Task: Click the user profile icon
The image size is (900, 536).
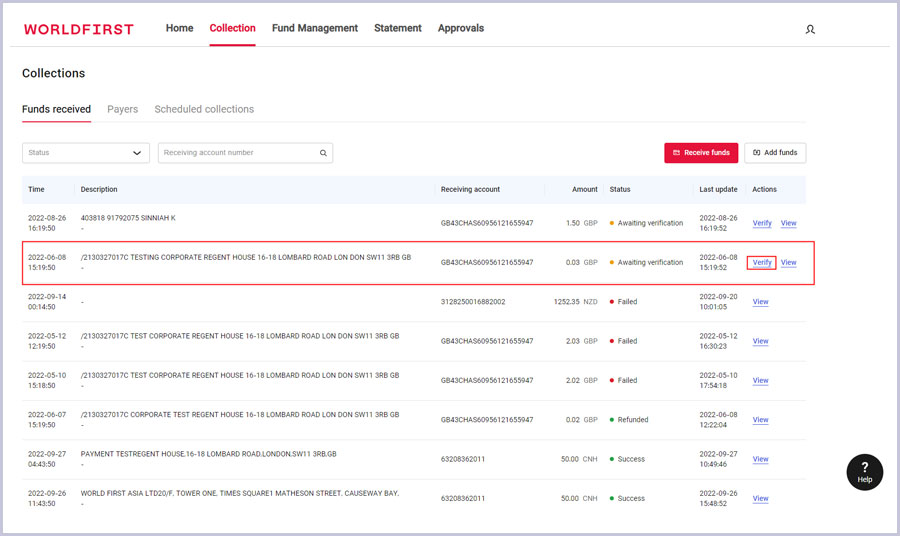Action: [x=810, y=29]
